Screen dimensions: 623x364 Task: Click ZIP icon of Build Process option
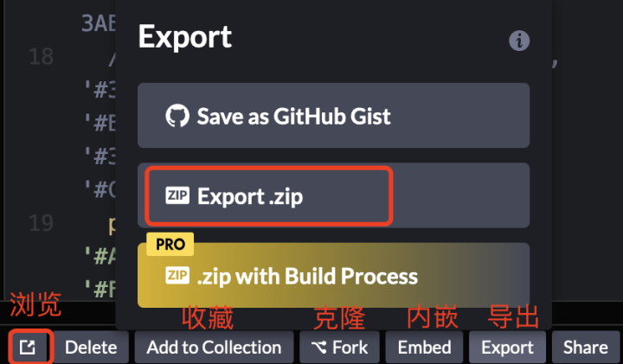(x=177, y=275)
